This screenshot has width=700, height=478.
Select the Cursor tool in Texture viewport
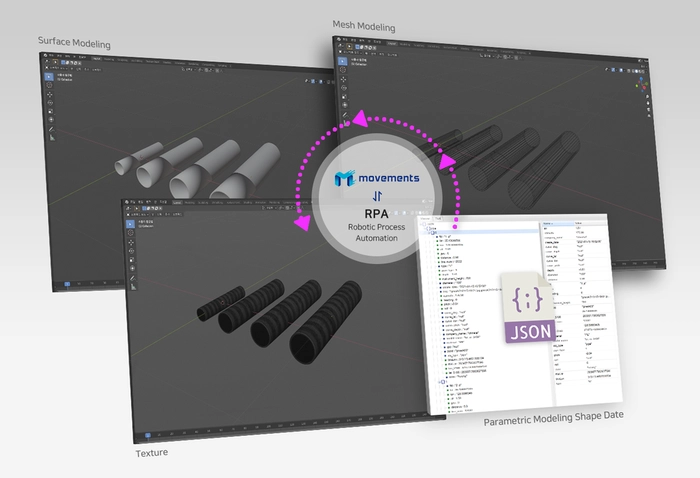(130, 233)
